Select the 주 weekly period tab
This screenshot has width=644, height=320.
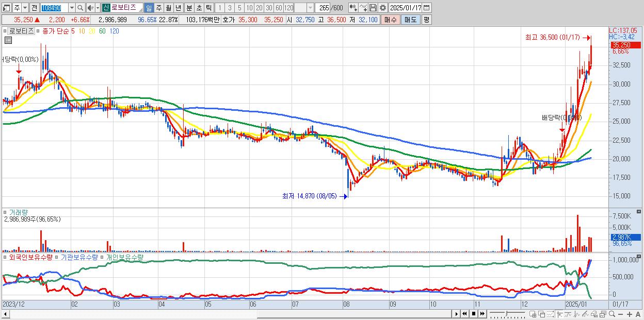tap(159, 8)
